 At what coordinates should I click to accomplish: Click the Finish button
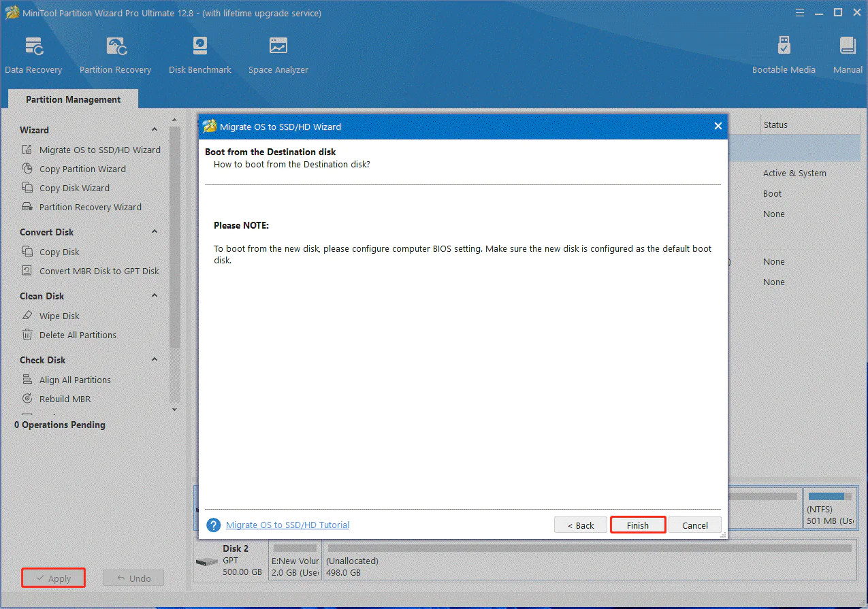click(x=637, y=525)
